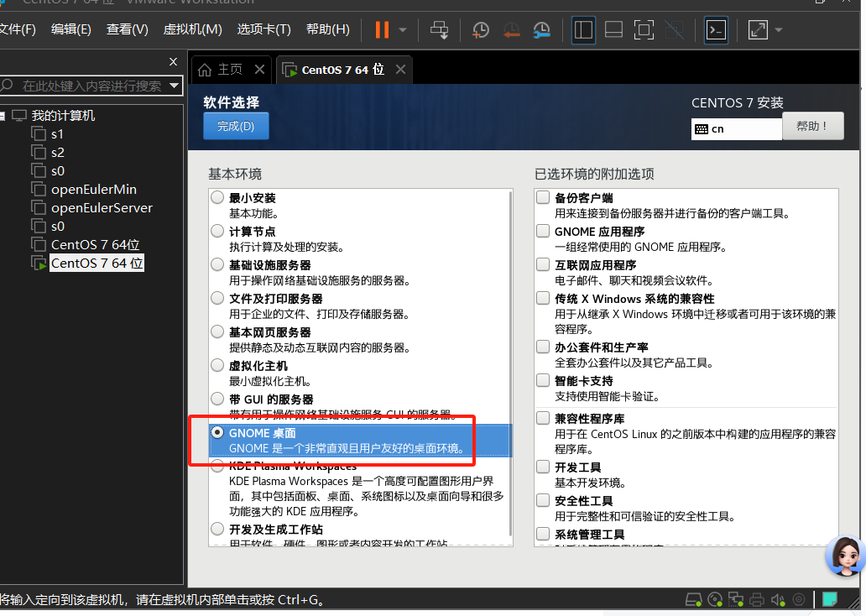Click the keyboard icon beside cn
Screen dimensions: 866x616
(x=702, y=129)
